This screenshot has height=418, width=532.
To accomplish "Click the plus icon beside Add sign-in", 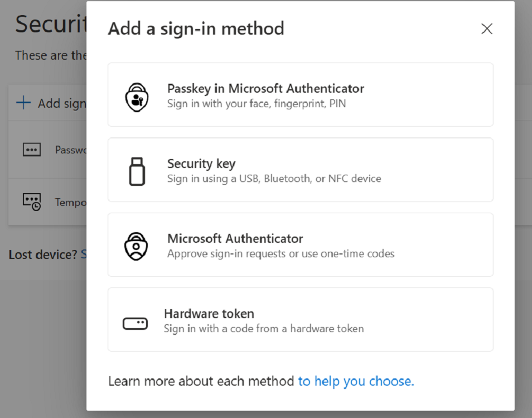I will pyautogui.click(x=23, y=103).
